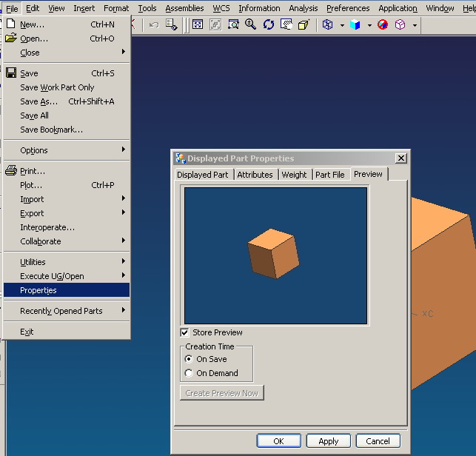Close the Displayed Part Properties dialog
476x456 pixels.
(401, 158)
